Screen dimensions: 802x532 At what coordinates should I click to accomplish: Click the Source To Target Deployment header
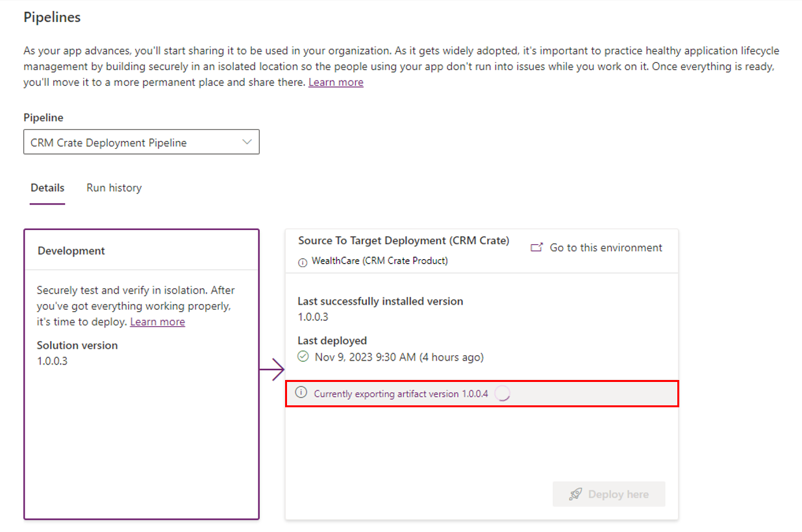(403, 240)
